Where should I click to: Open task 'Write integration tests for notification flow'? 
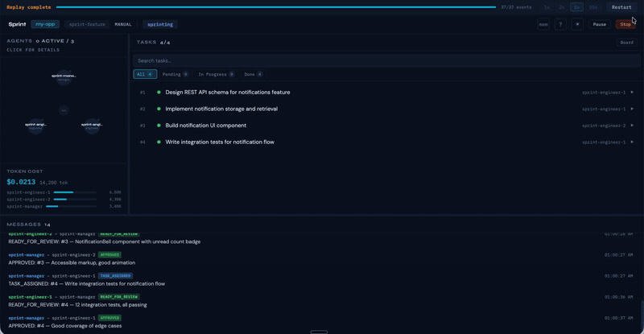point(220,142)
